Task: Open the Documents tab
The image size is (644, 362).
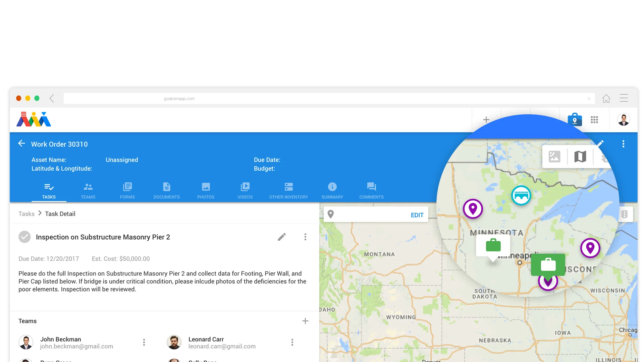Action: (x=167, y=191)
